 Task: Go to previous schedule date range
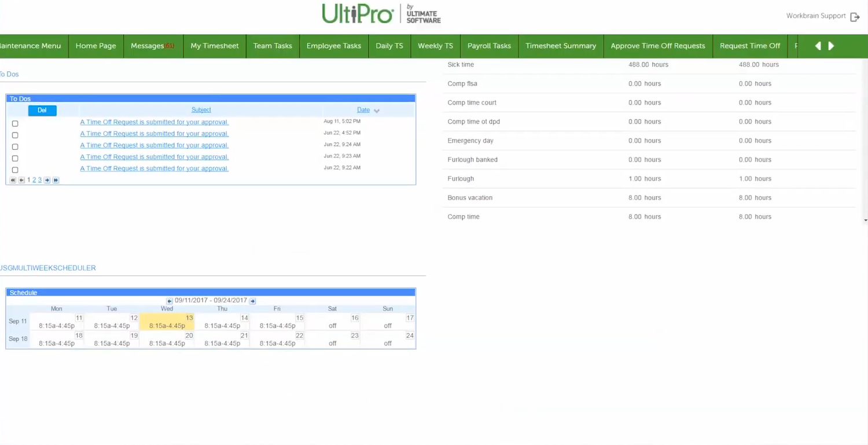(169, 301)
